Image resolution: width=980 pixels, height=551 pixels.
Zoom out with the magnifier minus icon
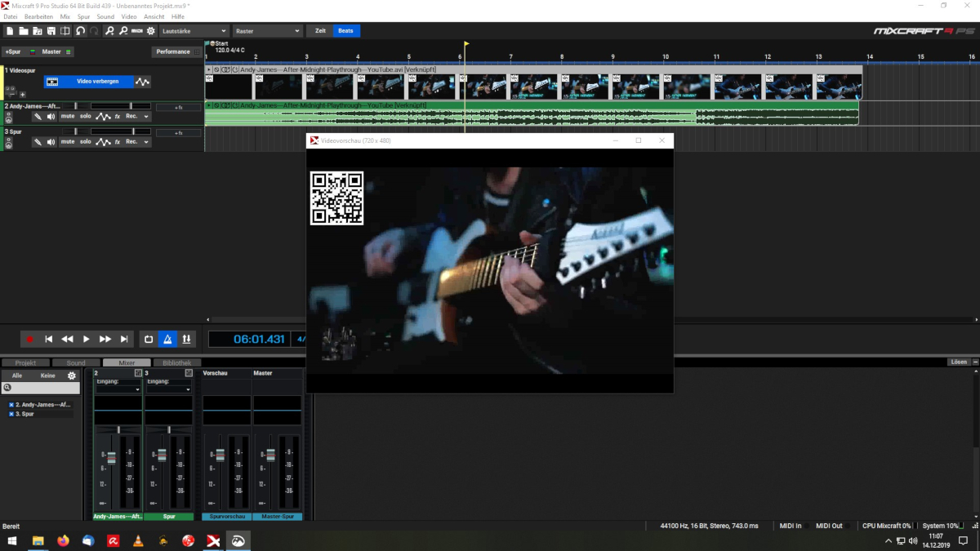tap(123, 31)
